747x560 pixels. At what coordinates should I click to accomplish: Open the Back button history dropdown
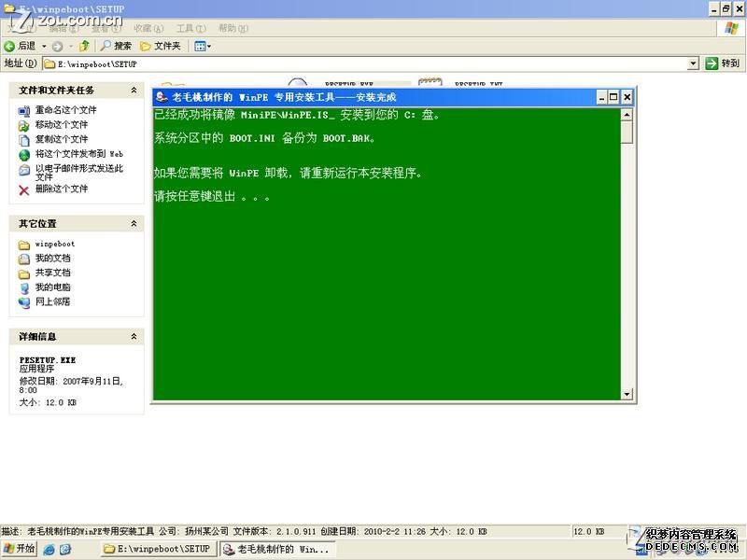[x=44, y=46]
